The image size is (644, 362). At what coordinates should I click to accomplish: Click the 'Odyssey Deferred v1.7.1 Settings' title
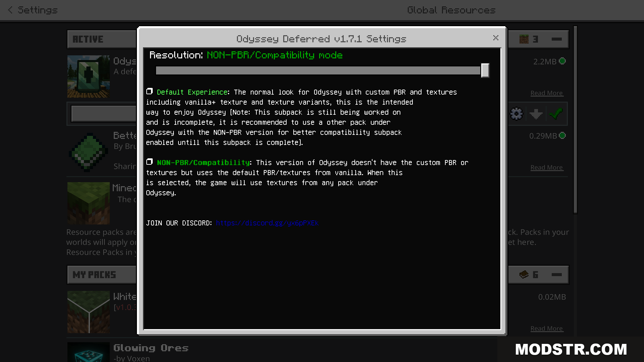point(321,39)
